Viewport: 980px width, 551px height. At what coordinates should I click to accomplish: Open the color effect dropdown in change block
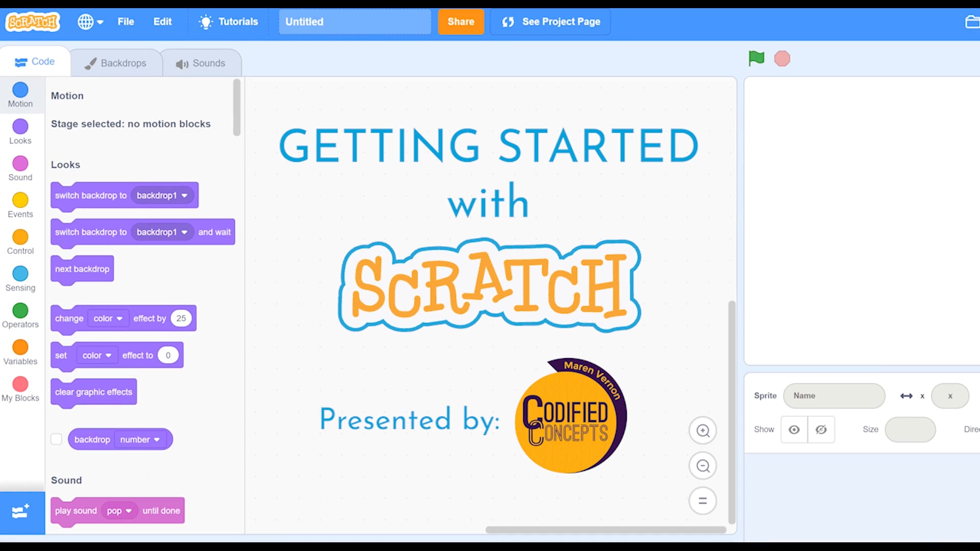coord(107,318)
